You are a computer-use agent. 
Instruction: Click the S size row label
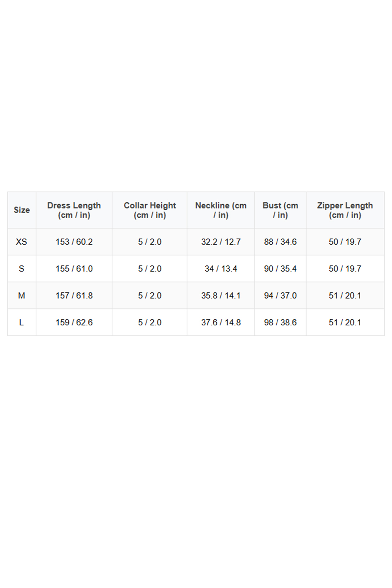(22, 269)
